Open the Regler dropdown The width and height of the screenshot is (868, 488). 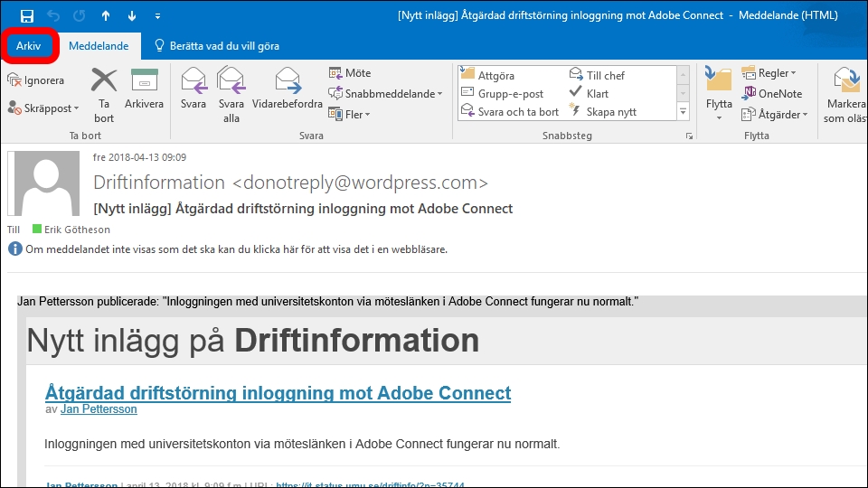pyautogui.click(x=769, y=73)
